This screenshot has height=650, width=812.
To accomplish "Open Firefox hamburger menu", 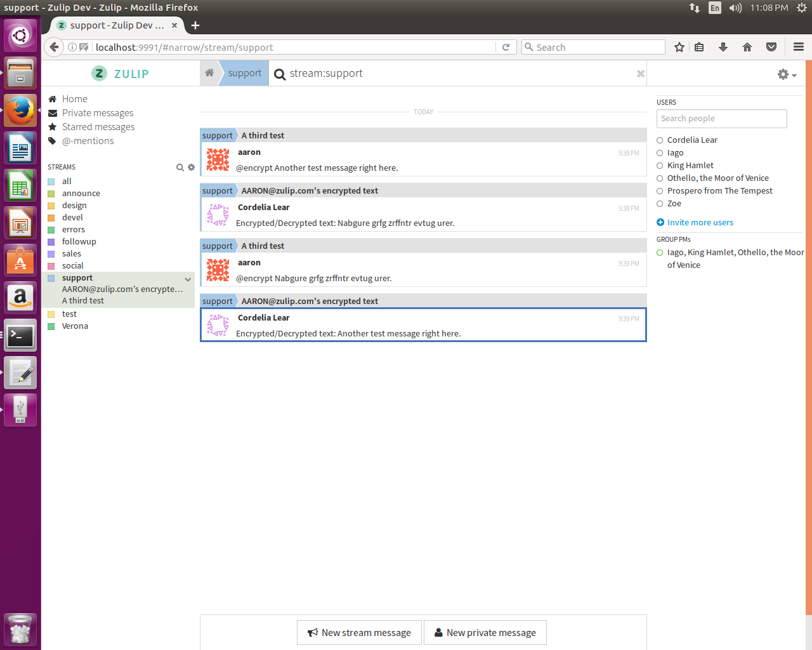I will click(799, 47).
